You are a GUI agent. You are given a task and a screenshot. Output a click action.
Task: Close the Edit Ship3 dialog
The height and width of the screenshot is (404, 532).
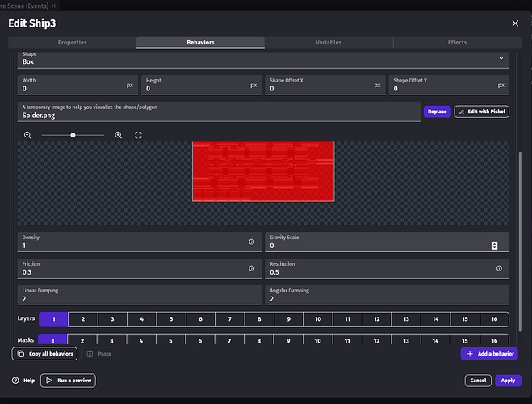point(515,23)
